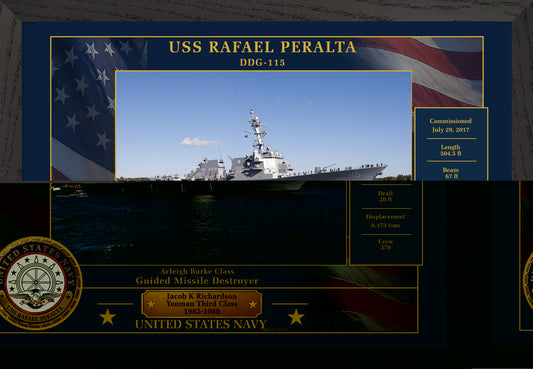Click the July 29, 2017 date
533x369 pixels.
click(450, 130)
